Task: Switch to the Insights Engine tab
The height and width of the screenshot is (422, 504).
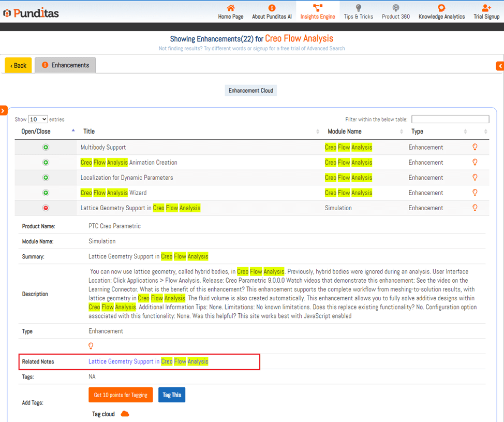Action: pyautogui.click(x=318, y=12)
